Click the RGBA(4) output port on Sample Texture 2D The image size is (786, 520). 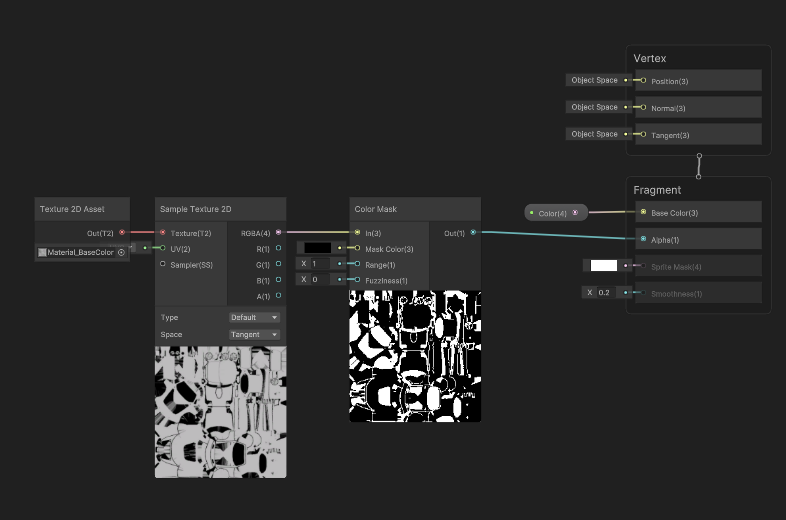coord(279,233)
